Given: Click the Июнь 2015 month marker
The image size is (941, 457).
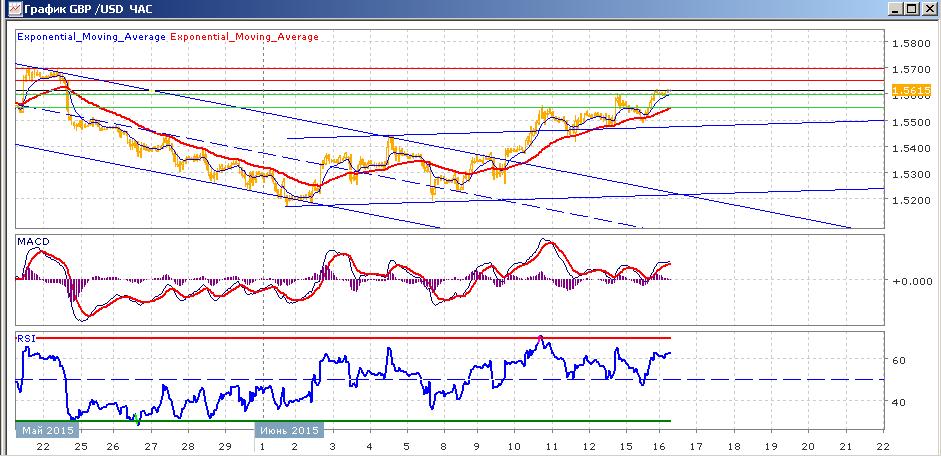Looking at the screenshot, I should (289, 431).
